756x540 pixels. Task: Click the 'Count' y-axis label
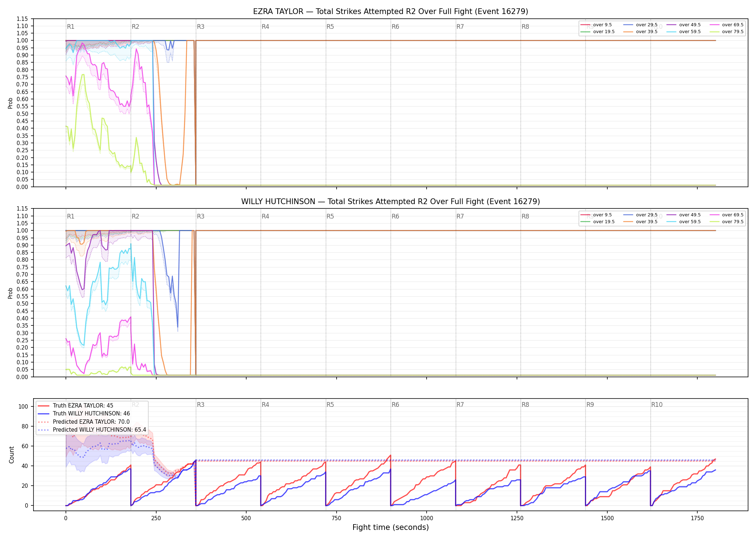tap(12, 455)
